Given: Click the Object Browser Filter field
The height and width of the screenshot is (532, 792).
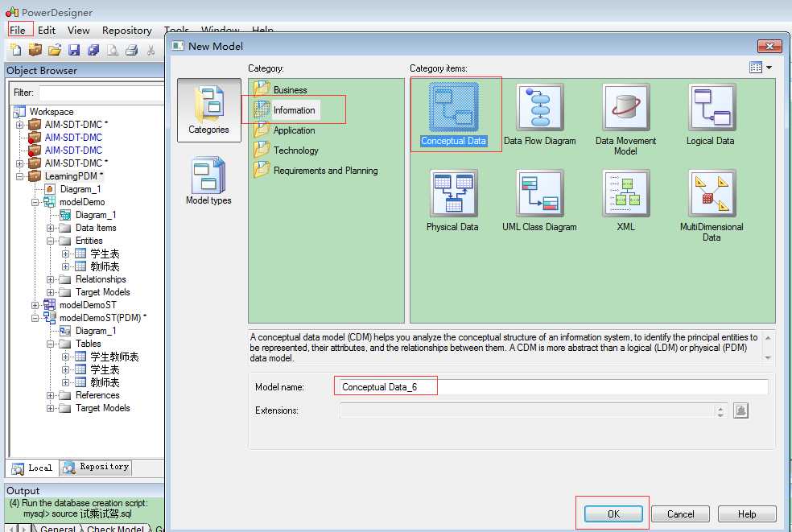Looking at the screenshot, I should [101, 93].
